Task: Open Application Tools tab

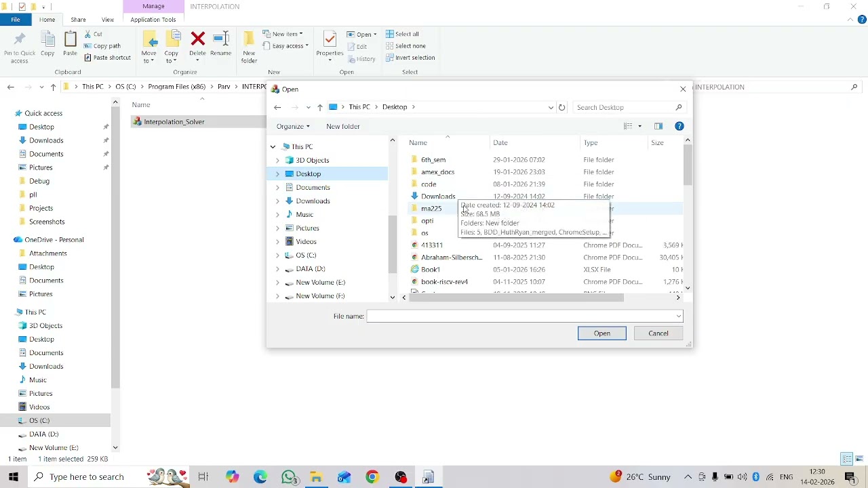Action: click(153, 20)
